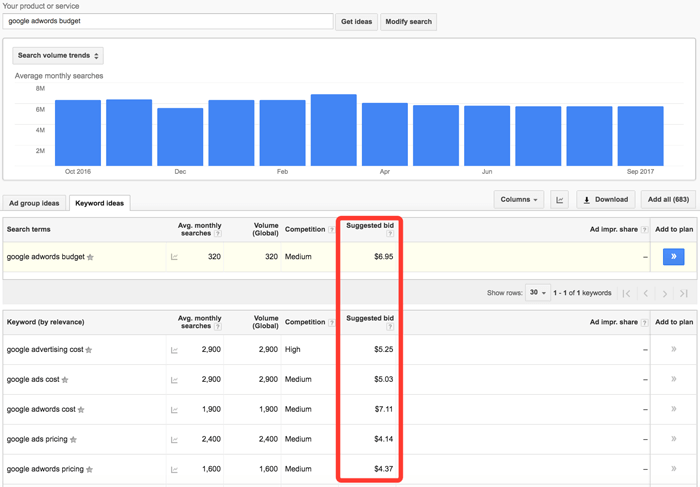Star the google ads cost keyword
This screenshot has width=700, height=487.
(x=65, y=380)
